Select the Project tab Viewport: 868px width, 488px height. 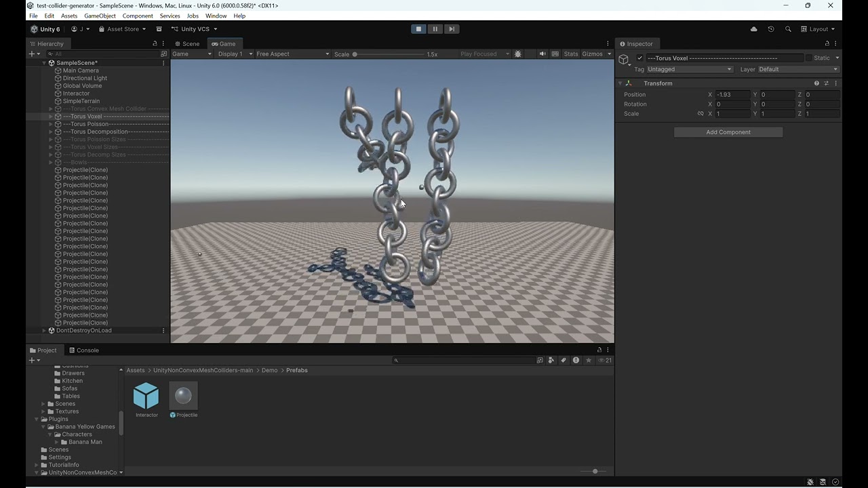(43, 350)
